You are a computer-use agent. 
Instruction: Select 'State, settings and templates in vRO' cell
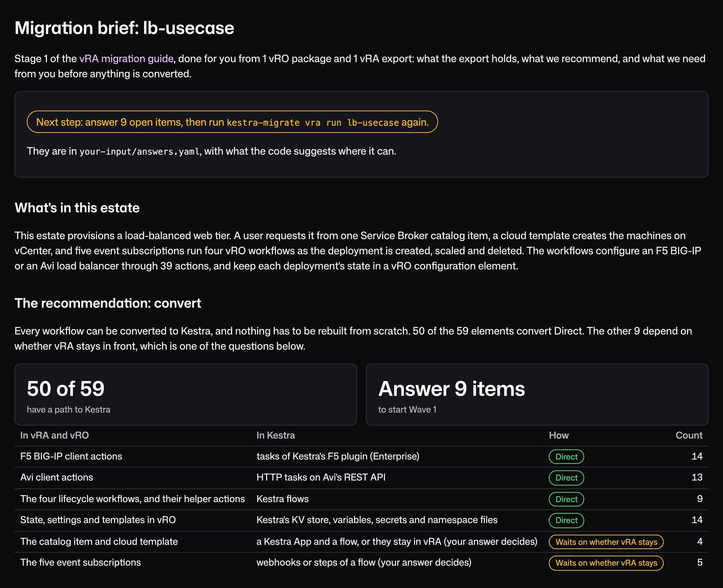point(98,520)
